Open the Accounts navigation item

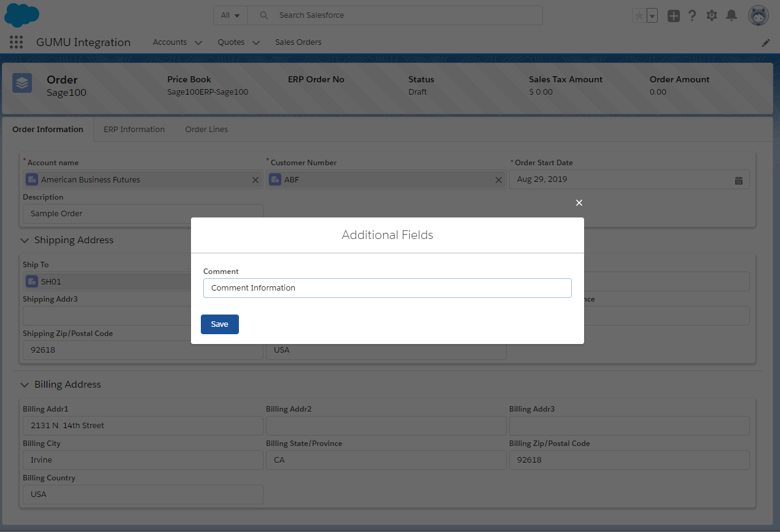click(170, 42)
